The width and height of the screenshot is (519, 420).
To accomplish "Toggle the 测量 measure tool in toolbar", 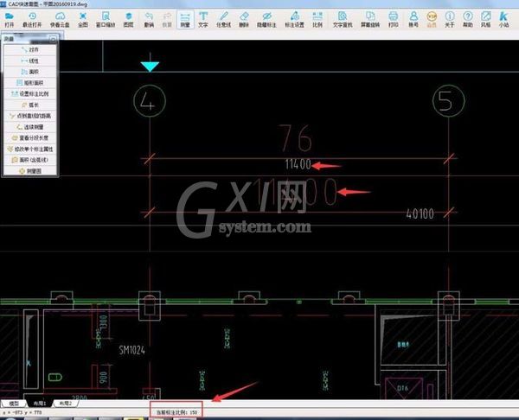I will click(x=185, y=20).
